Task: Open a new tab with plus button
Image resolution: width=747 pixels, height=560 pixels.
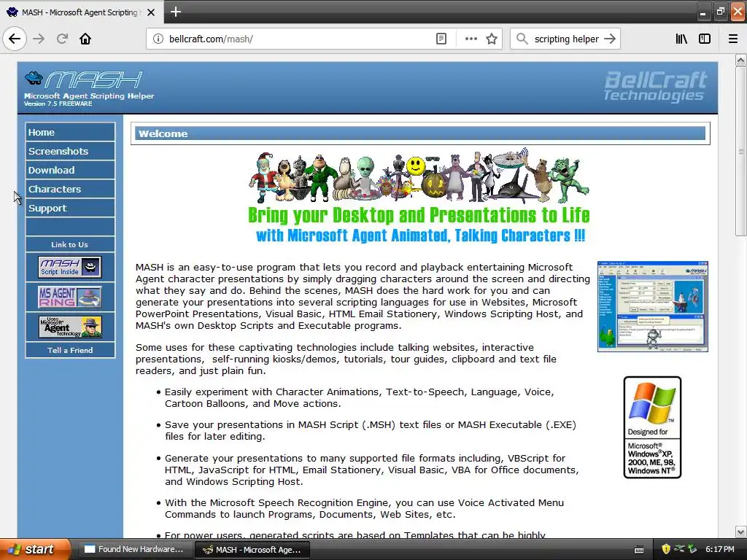Action: (176, 12)
